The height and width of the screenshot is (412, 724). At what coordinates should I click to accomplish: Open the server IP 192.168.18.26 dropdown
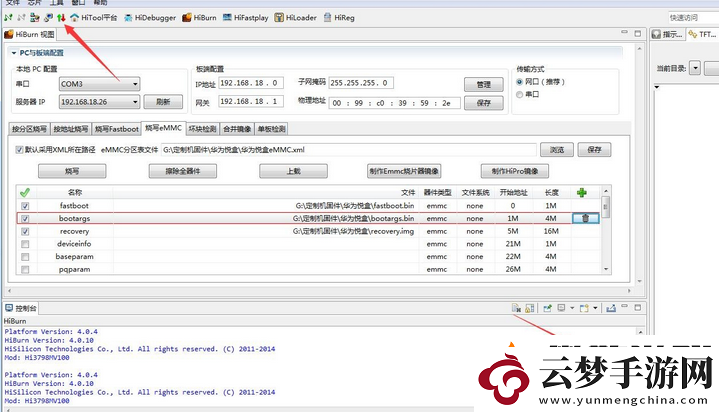pyautogui.click(x=99, y=102)
